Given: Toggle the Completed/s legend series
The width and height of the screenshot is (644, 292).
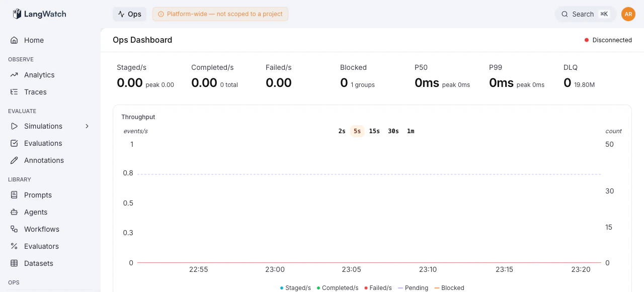Looking at the screenshot, I should click(338, 288).
